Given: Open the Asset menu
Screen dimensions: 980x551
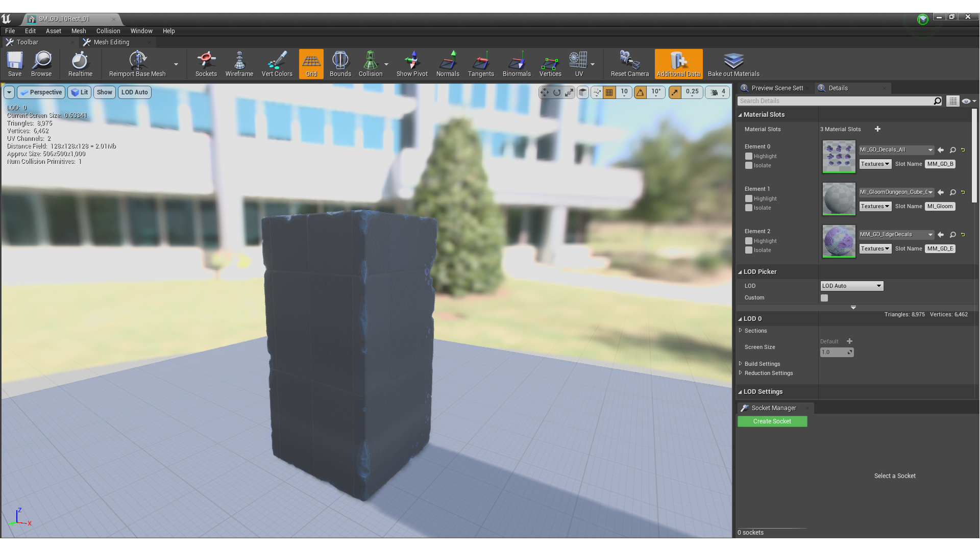Looking at the screenshot, I should tap(53, 31).
